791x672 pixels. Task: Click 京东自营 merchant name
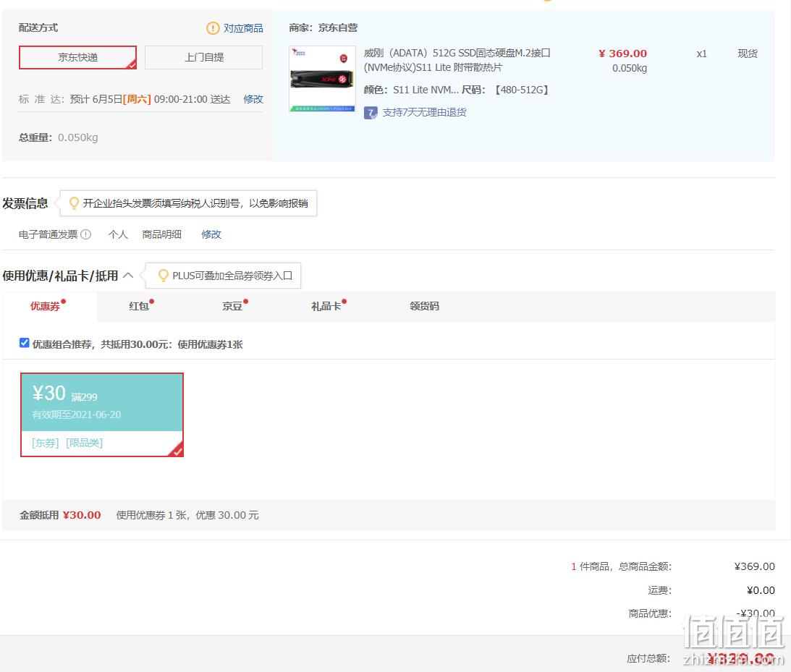337,27
